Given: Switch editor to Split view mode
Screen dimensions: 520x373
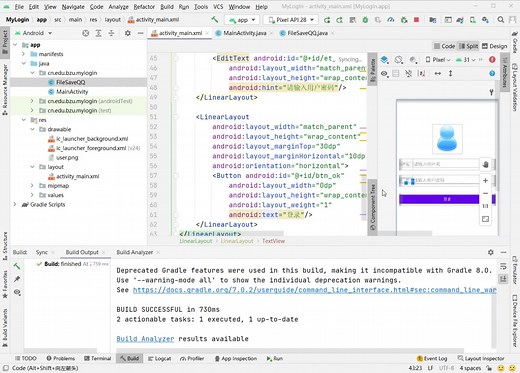Looking at the screenshot, I should [469, 46].
